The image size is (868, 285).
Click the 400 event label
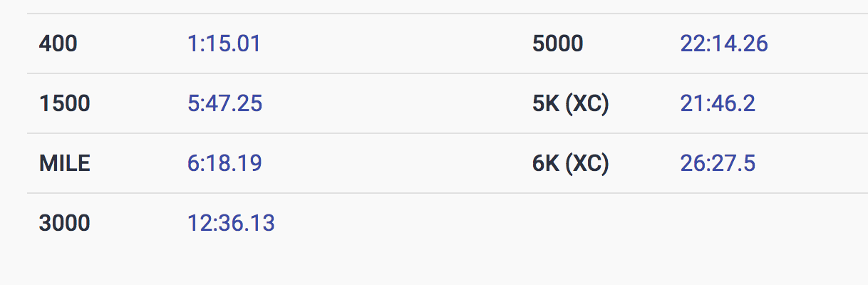click(58, 44)
